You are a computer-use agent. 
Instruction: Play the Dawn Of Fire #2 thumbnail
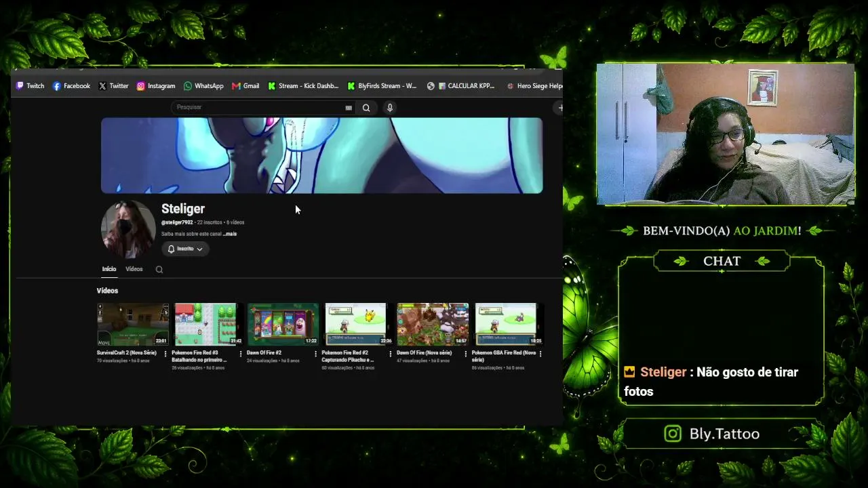283,324
